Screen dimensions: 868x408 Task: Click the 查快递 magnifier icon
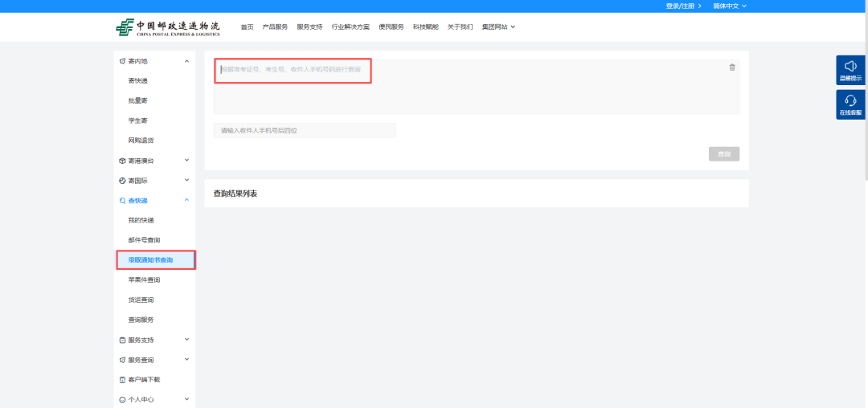coord(122,201)
